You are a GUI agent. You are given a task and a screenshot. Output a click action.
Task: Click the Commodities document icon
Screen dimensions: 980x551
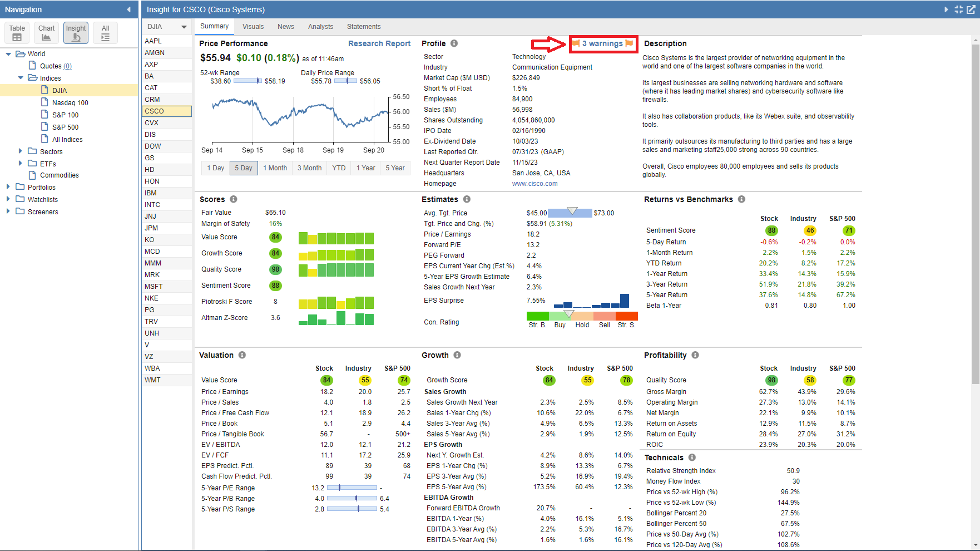[x=32, y=175]
